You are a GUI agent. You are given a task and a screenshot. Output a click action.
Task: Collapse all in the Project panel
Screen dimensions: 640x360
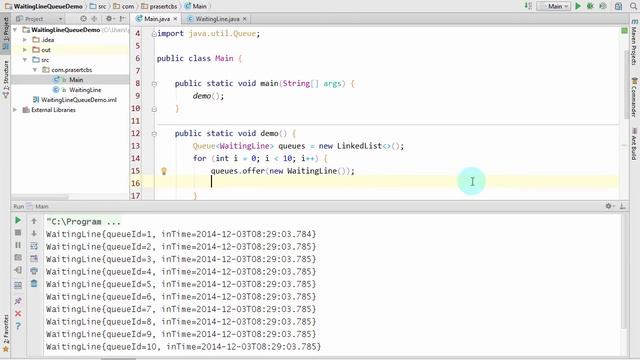click(94, 19)
